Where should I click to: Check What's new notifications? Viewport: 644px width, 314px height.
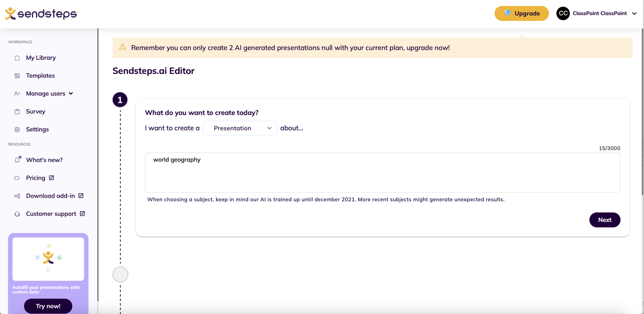pos(44,160)
